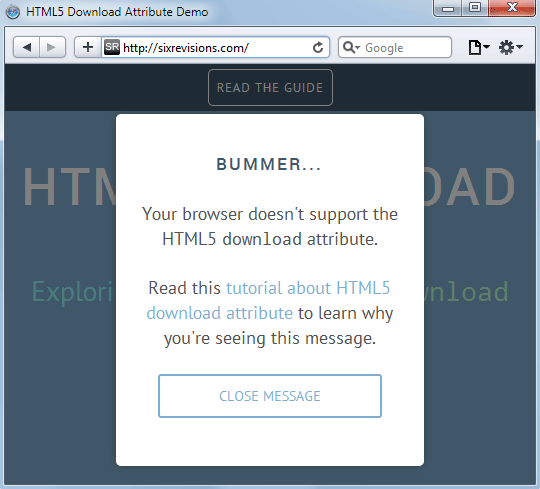Click 'Your browser doesn't support the' text
Viewport: 540px width, 489px height.
[270, 214]
